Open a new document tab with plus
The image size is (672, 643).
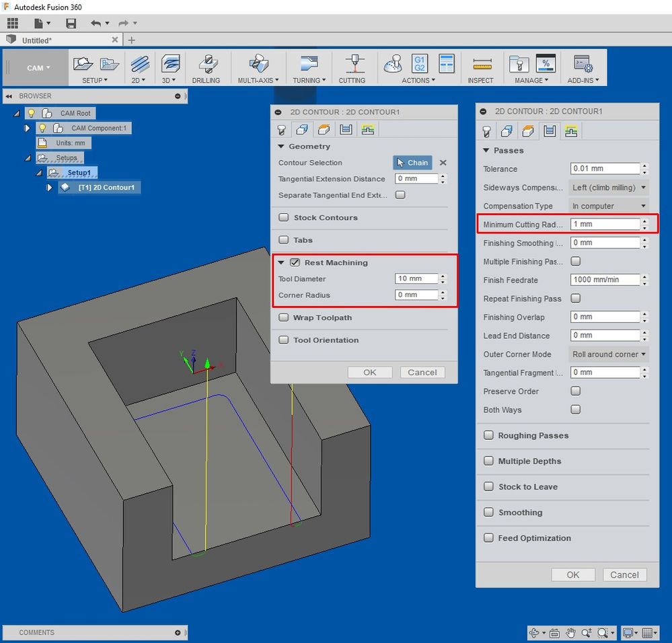click(132, 40)
